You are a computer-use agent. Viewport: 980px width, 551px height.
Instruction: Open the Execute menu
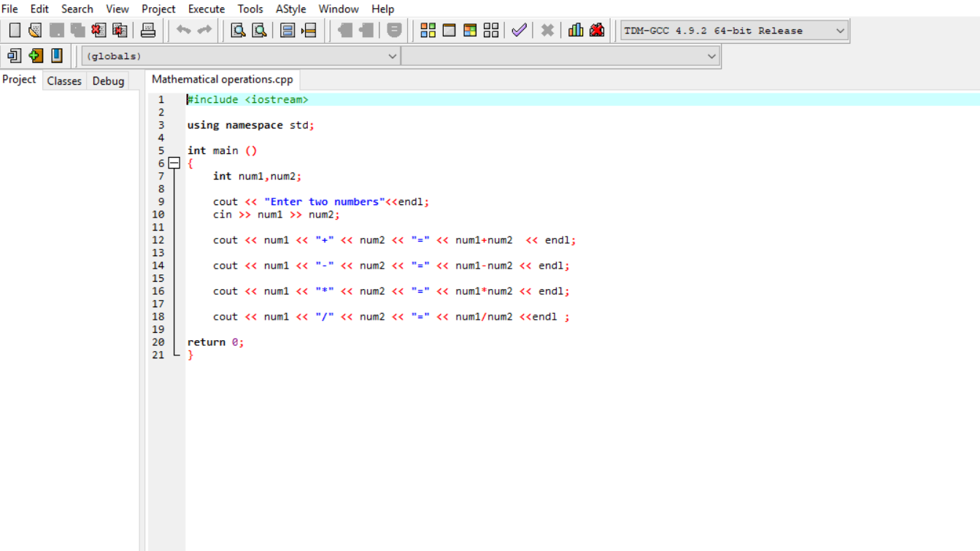pos(207,9)
